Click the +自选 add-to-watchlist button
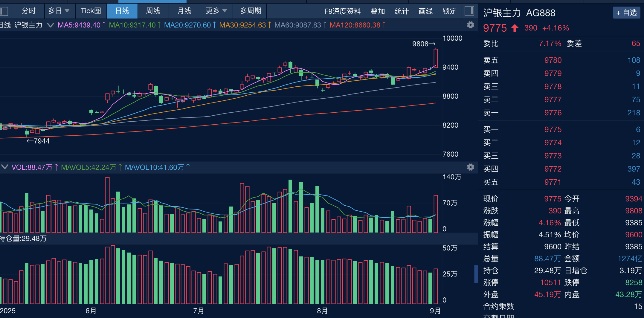This screenshot has width=644, height=318. coord(626,13)
